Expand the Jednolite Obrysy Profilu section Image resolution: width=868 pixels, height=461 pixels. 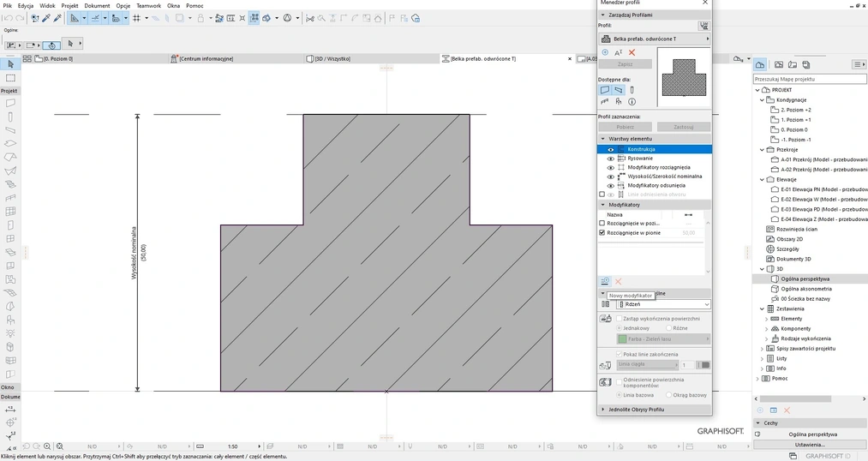click(603, 410)
